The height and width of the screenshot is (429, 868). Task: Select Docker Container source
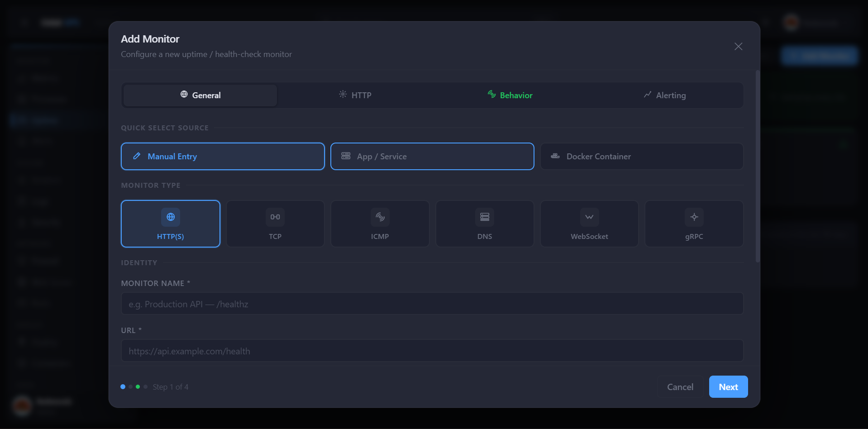(642, 156)
